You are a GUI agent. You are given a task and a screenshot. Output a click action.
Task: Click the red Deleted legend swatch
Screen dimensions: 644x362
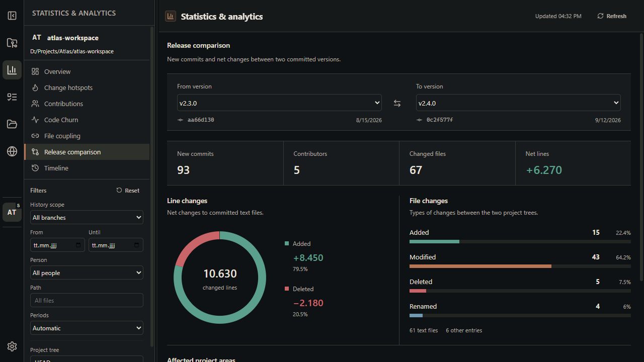pyautogui.click(x=287, y=289)
